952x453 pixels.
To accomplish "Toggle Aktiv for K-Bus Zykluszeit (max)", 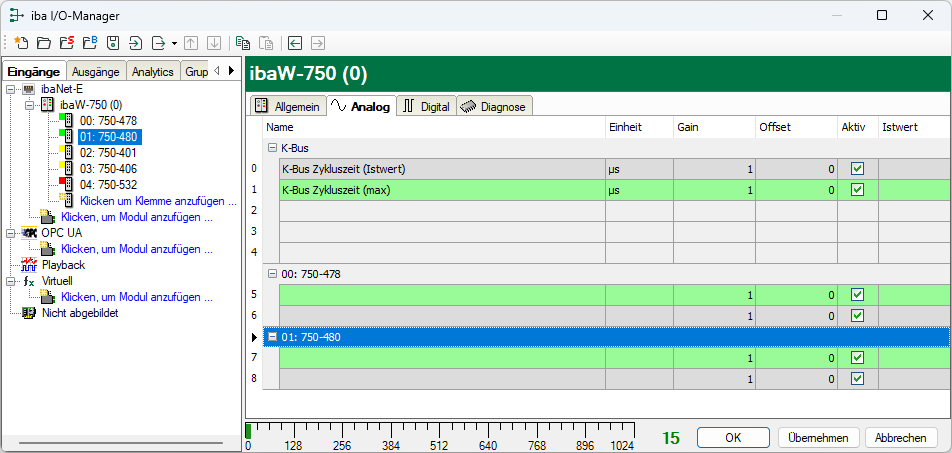I will (x=857, y=190).
